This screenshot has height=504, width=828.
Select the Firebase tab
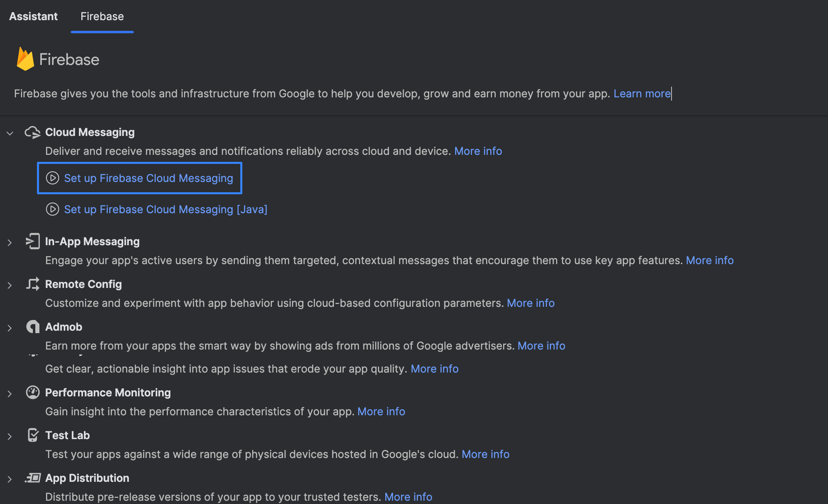[102, 16]
